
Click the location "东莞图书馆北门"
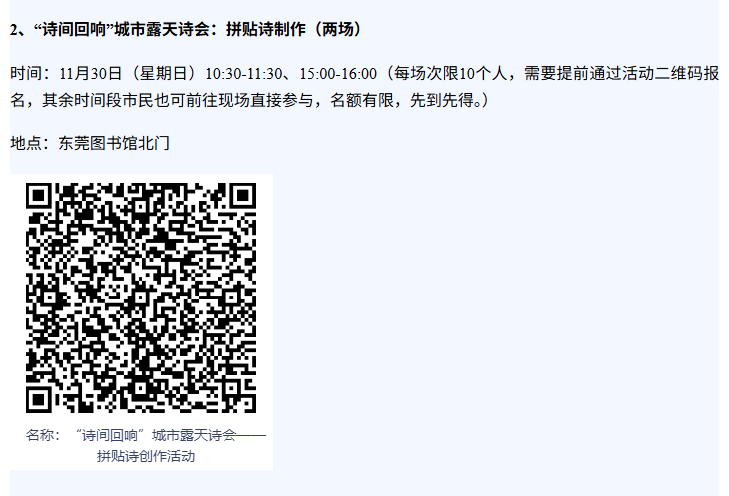(114, 143)
